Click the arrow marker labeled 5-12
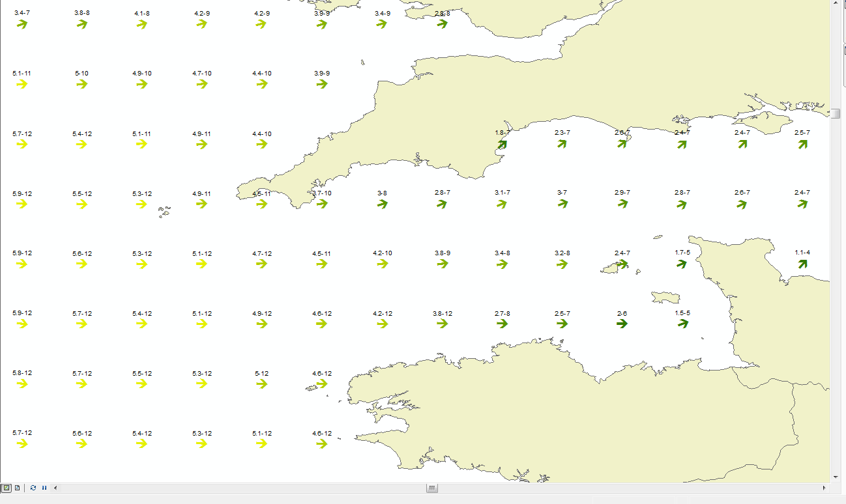Screen dimensions: 846x504 261,384
